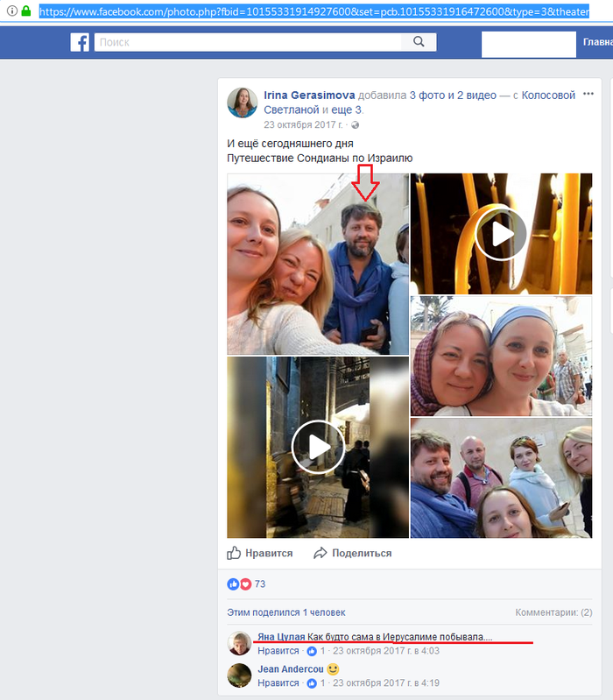
Task: Click the search magnifier button
Action: coord(419,42)
